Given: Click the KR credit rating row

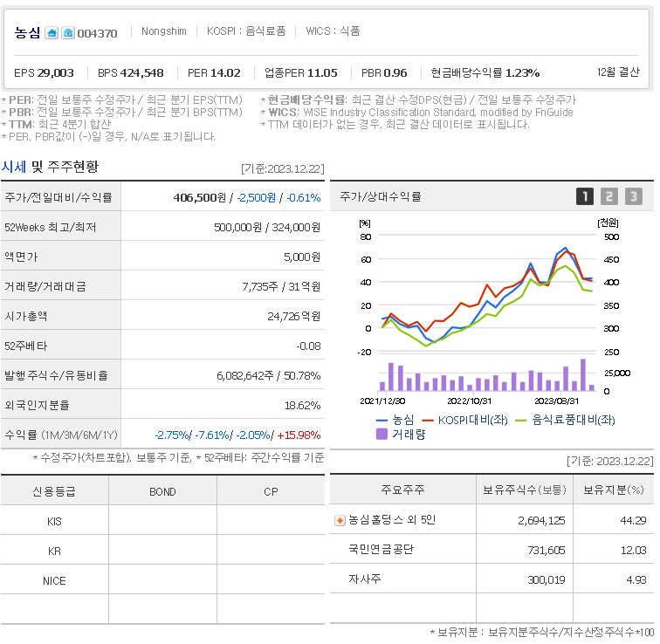Looking at the screenshot, I should (x=162, y=551).
